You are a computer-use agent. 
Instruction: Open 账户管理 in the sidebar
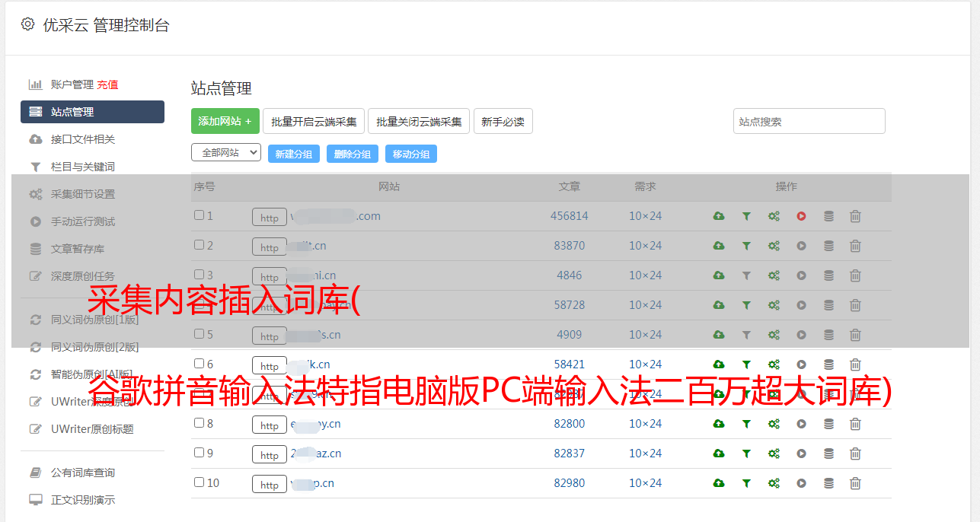(x=72, y=84)
